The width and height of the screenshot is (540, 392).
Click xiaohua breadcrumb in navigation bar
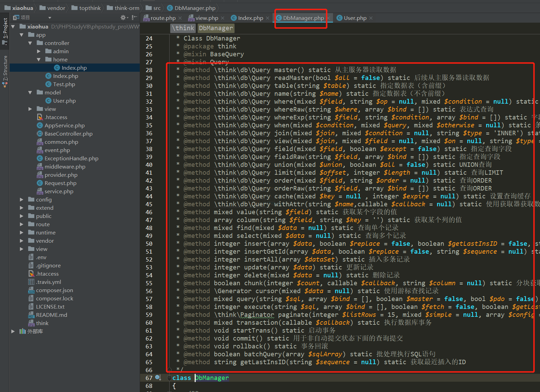(x=19, y=8)
